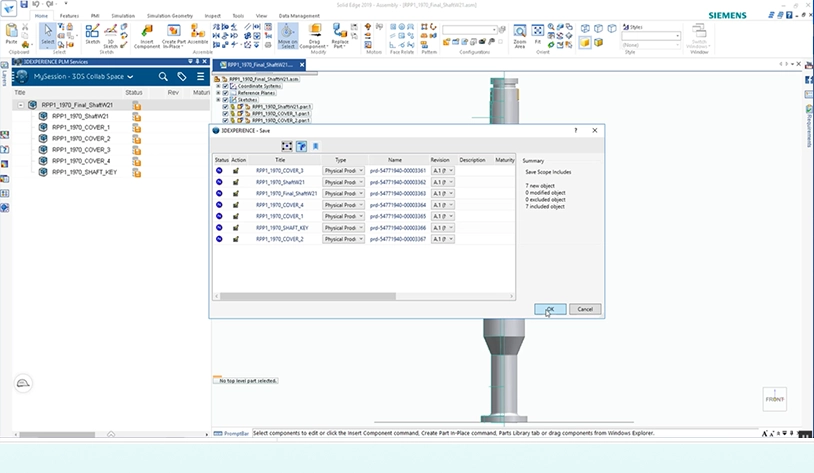814x473 pixels.
Task: Open the hamburger menu in 3DEXPERIENCE panel
Action: tap(200, 77)
